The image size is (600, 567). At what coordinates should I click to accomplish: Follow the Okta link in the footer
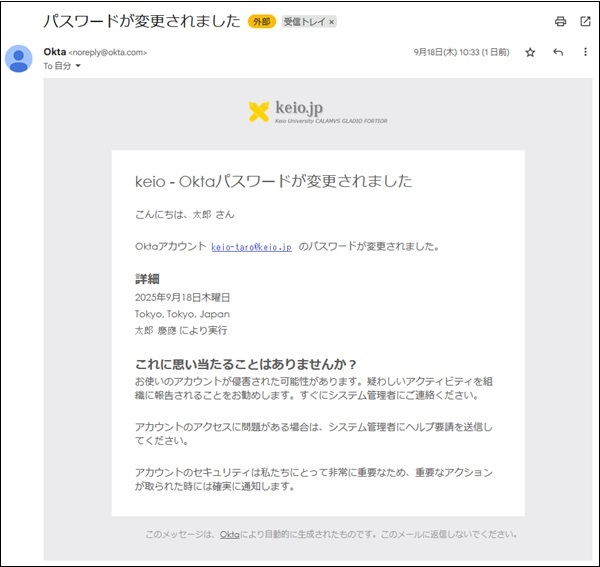pos(229,534)
